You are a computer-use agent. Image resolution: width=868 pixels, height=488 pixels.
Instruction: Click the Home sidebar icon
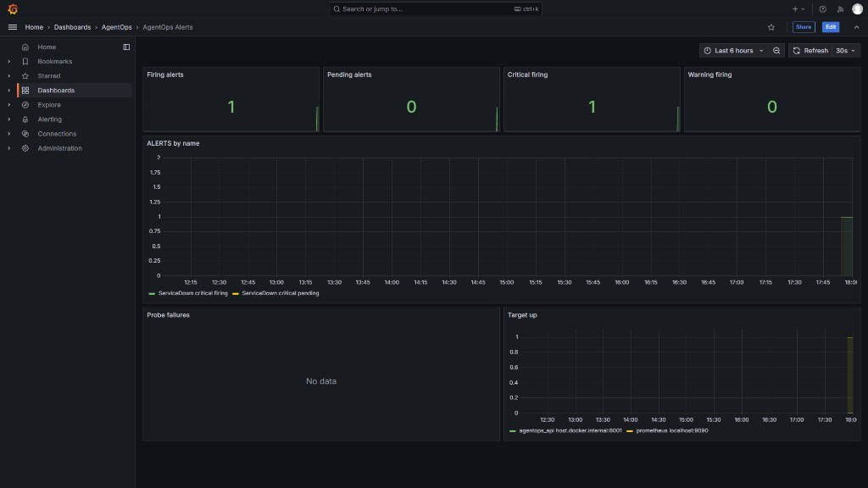click(25, 47)
